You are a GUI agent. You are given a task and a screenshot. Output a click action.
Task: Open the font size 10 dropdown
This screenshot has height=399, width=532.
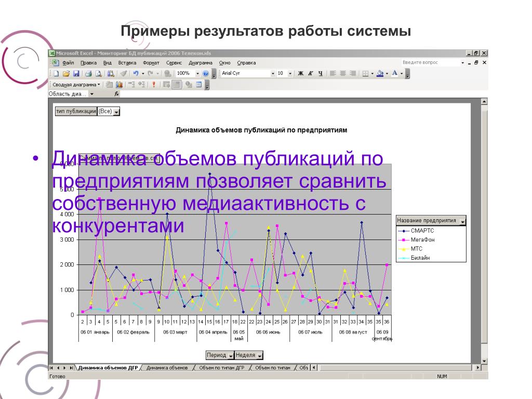(x=290, y=73)
